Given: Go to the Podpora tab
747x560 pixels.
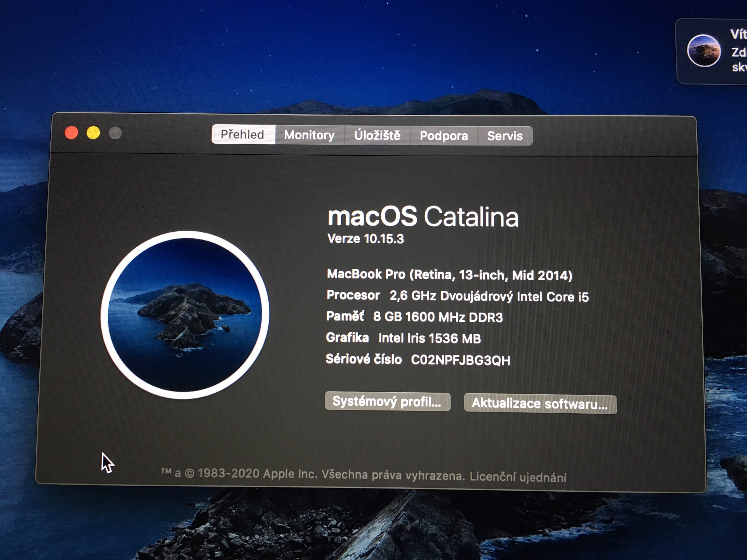Looking at the screenshot, I should pos(444,136).
